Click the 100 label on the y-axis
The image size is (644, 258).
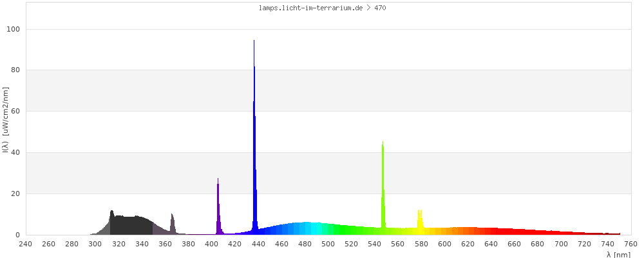tap(14, 29)
